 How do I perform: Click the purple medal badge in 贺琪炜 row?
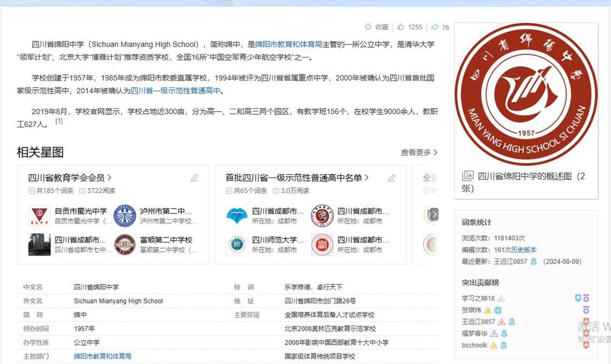(x=585, y=310)
